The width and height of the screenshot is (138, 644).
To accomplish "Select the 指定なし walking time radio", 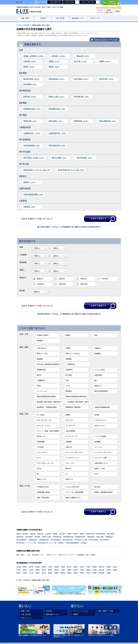I will tap(34, 279).
